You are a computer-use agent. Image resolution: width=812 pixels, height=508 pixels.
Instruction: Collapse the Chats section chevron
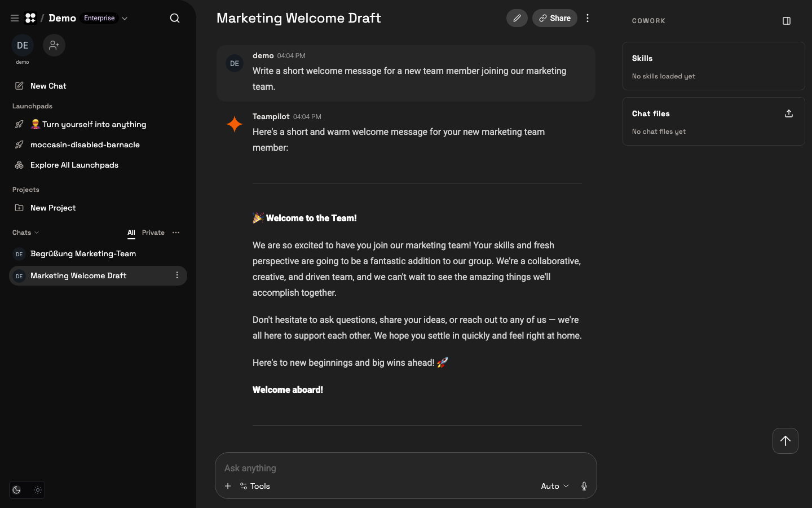click(37, 233)
